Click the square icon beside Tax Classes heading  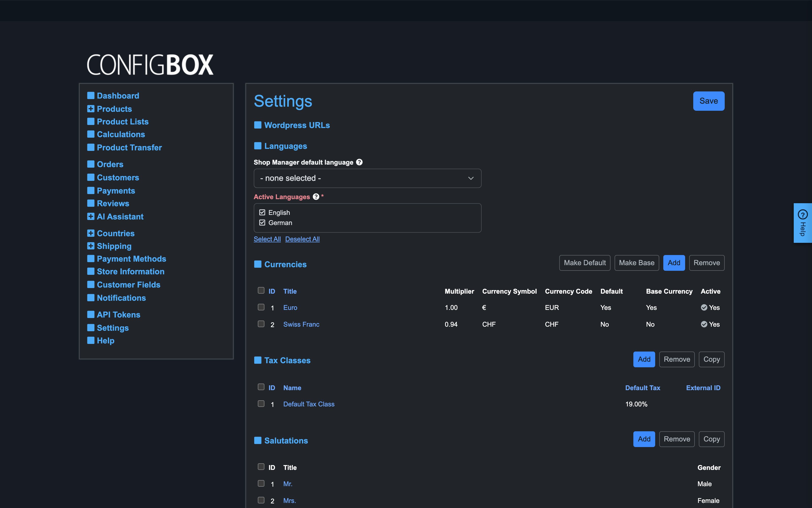tap(258, 360)
